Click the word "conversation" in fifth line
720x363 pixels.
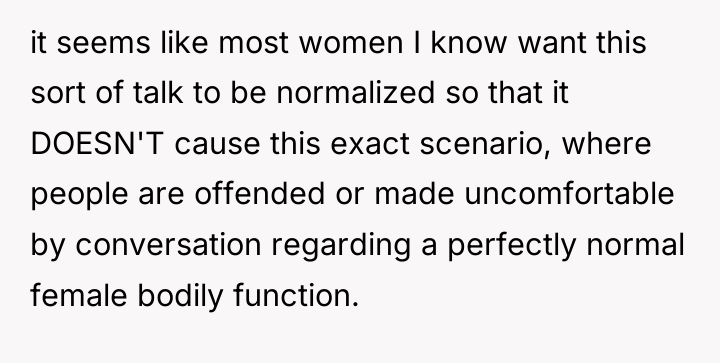[x=169, y=245]
